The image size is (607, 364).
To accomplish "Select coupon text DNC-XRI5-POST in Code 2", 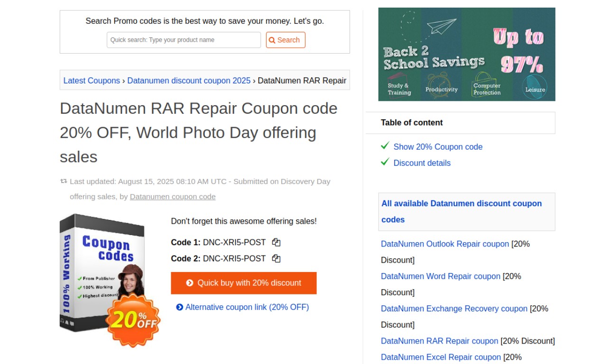I will pyautogui.click(x=234, y=258).
